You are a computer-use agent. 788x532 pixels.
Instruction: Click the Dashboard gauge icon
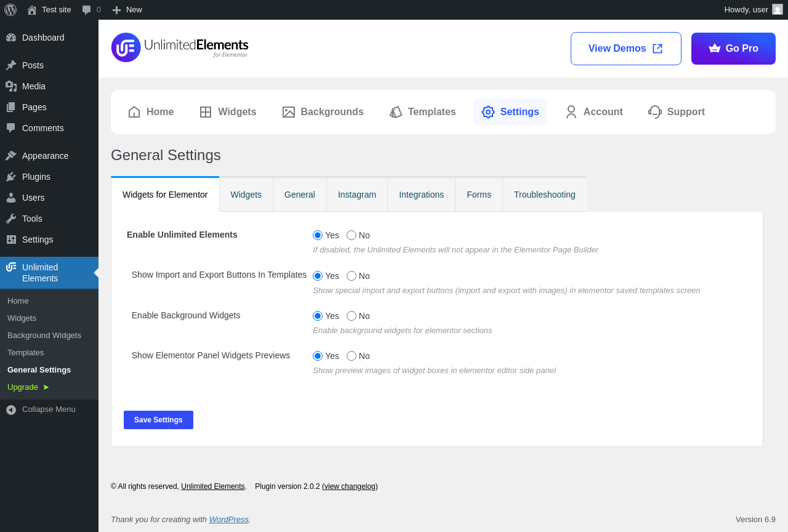11,38
